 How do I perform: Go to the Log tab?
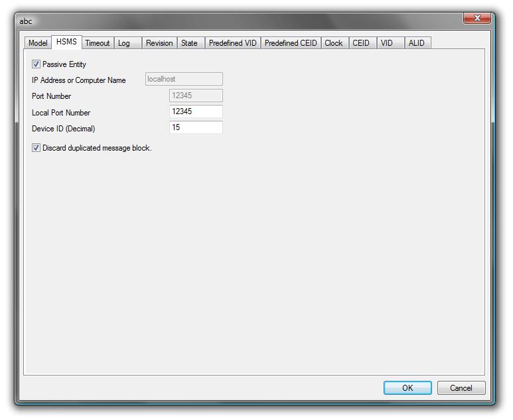tap(124, 43)
